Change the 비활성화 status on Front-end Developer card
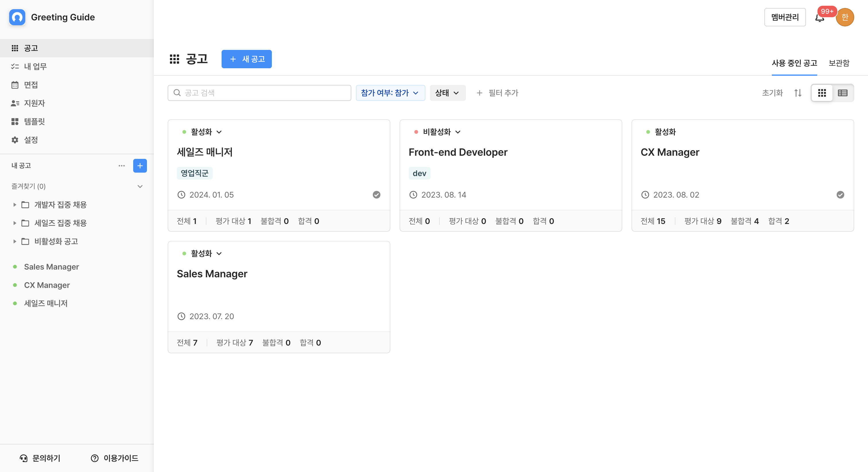The height and width of the screenshot is (472, 868). (437, 132)
